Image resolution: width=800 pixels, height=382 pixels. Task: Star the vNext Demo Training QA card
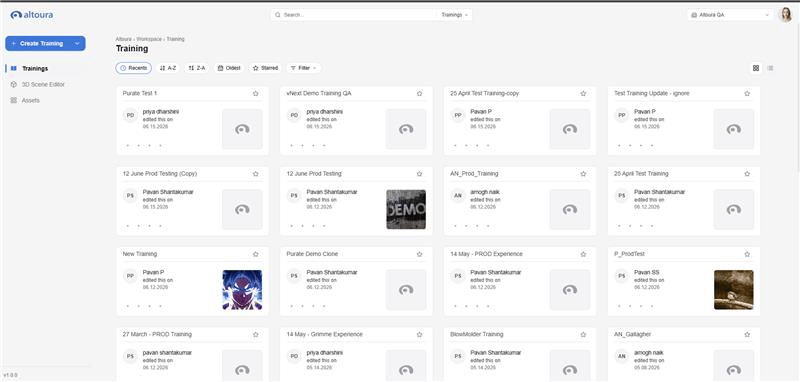(x=419, y=94)
